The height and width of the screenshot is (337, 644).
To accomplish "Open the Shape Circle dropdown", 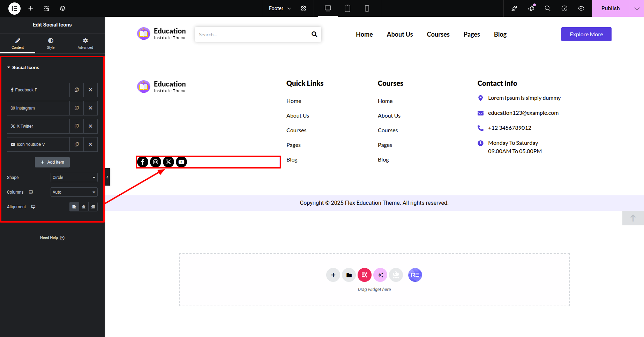I will (74, 178).
